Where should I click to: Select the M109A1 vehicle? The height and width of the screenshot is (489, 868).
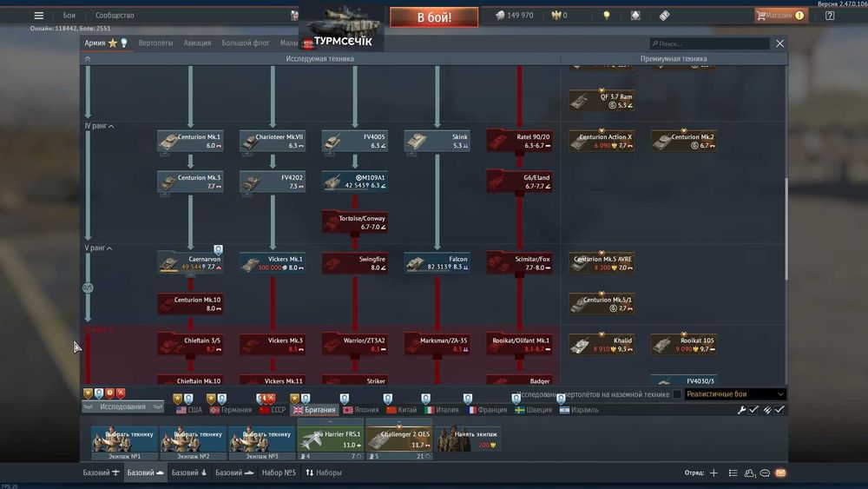(355, 182)
